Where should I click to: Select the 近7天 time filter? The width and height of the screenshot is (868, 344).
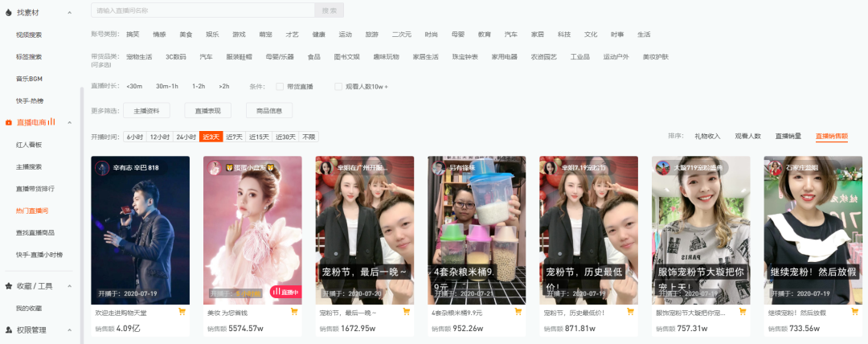235,137
